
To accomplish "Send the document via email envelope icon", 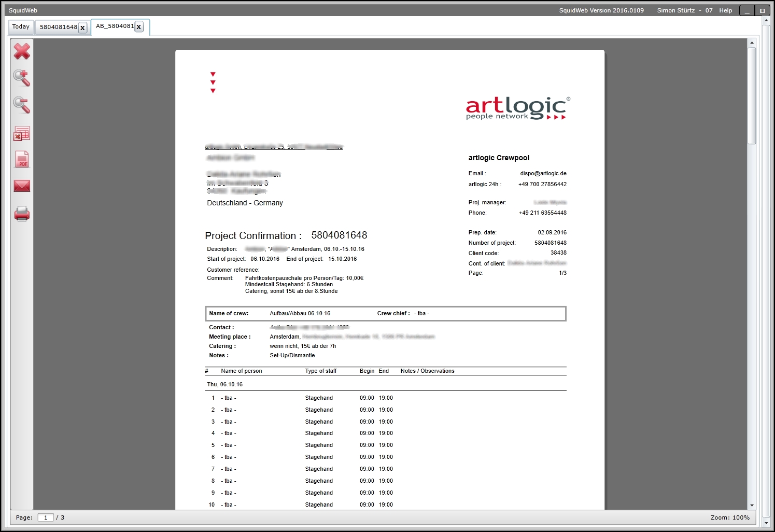I will [22, 186].
